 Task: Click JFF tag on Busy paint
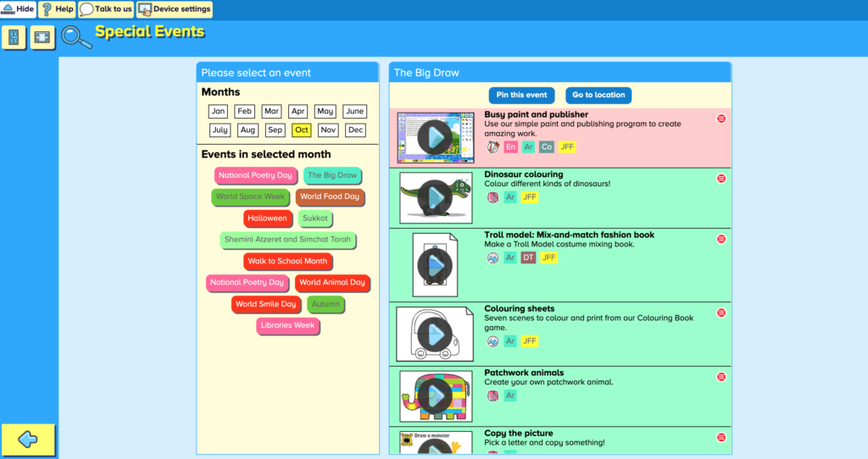pos(567,147)
